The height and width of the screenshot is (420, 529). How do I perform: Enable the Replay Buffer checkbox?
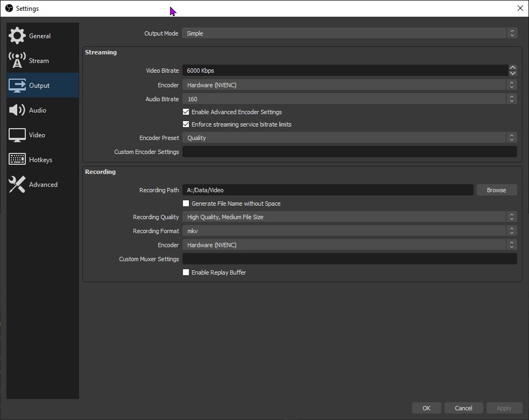point(186,272)
